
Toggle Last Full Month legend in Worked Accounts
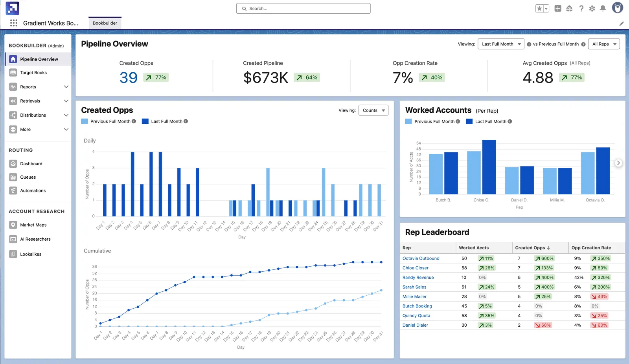[x=489, y=121]
